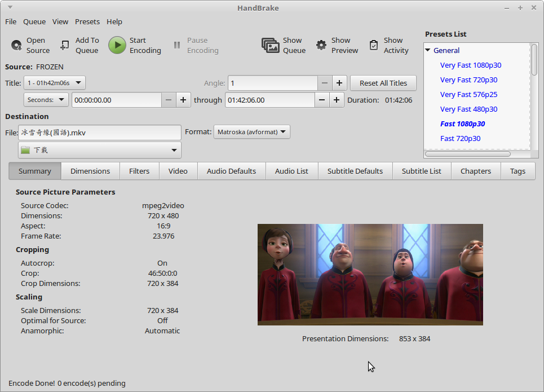Click the Angle input field
Screen dimensions: 544x392
pyautogui.click(x=273, y=83)
